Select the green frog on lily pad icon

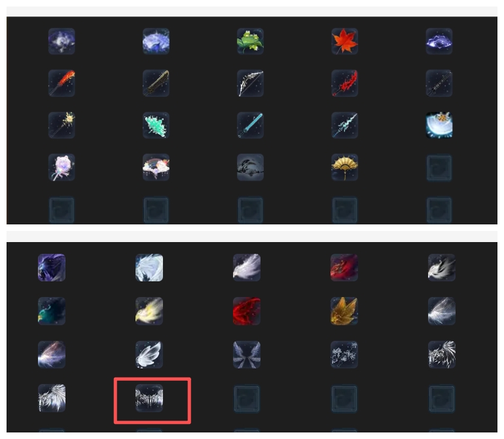point(250,41)
